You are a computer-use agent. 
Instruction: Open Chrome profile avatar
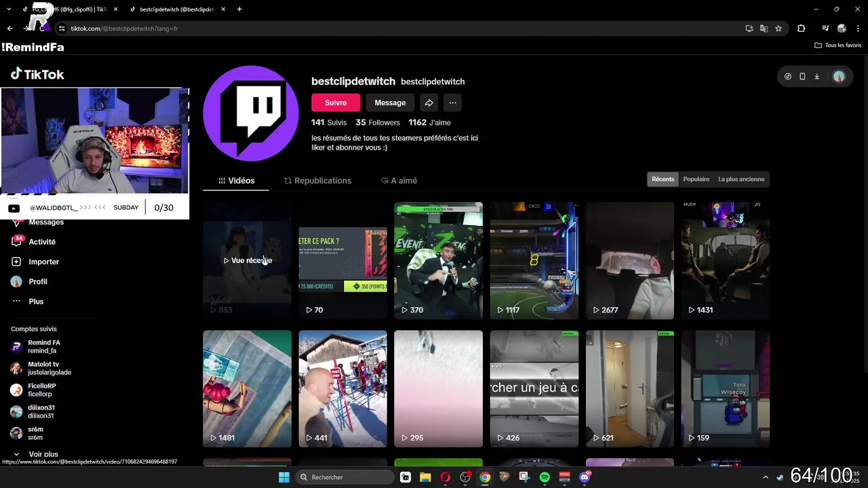click(842, 28)
